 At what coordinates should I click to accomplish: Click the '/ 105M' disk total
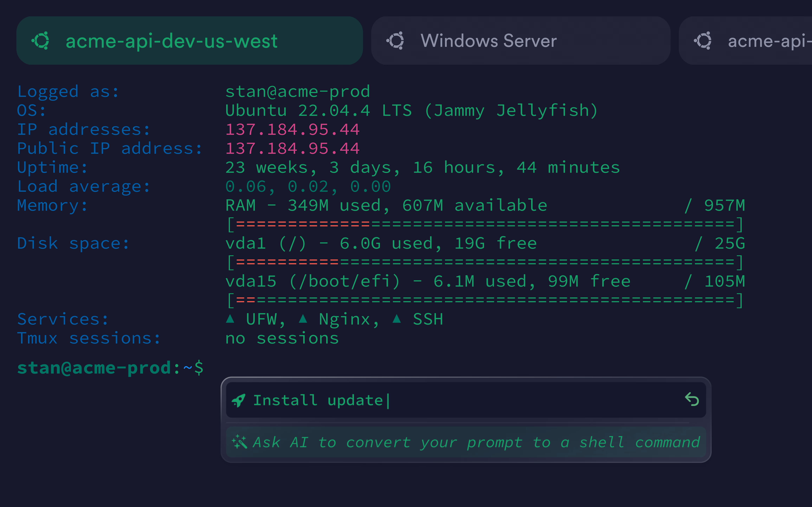714,281
